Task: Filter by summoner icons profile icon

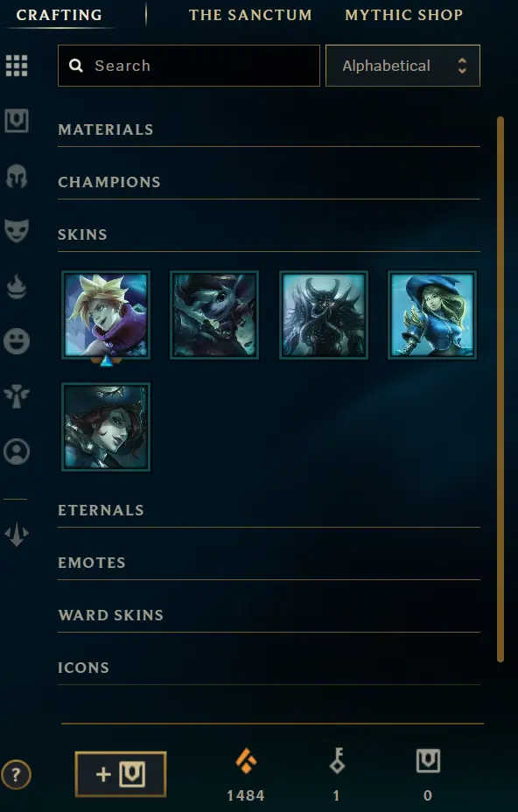Action: 17,451
